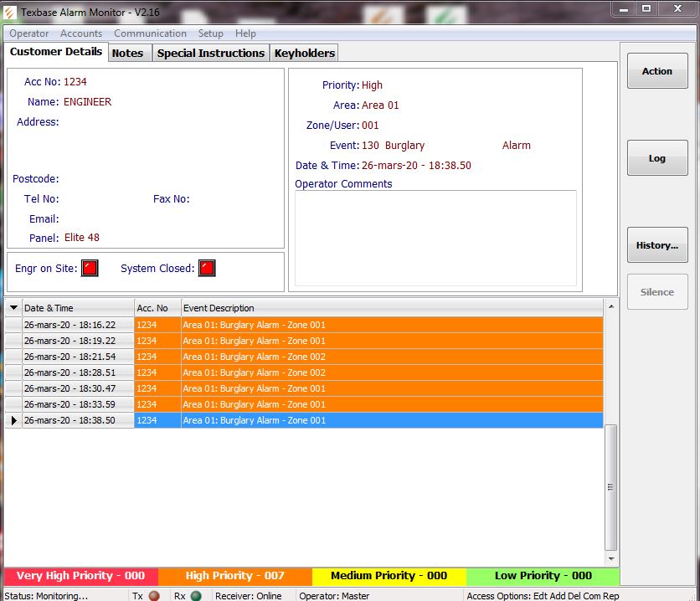Click the event list scroll down arrow
The image size is (700, 601).
610,558
